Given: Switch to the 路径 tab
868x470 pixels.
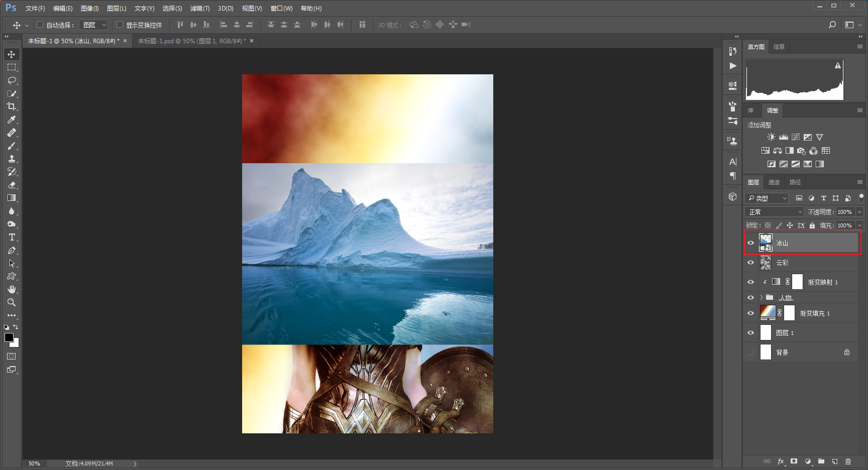Looking at the screenshot, I should 795,182.
